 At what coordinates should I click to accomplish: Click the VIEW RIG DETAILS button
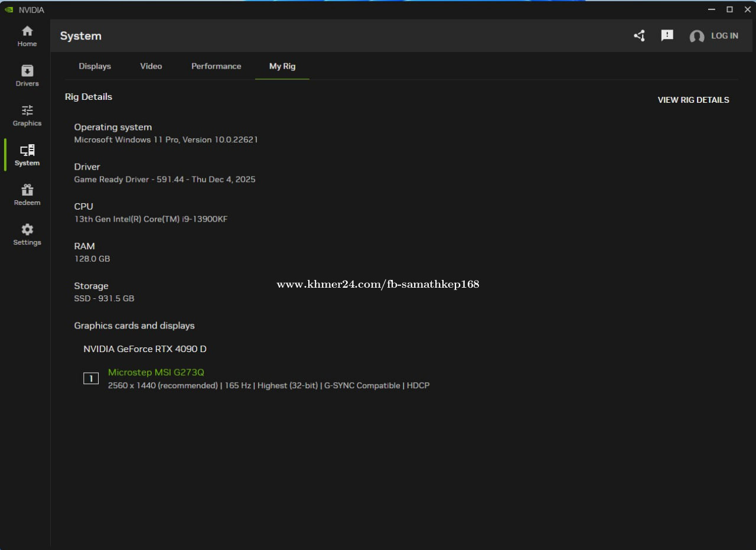tap(693, 100)
